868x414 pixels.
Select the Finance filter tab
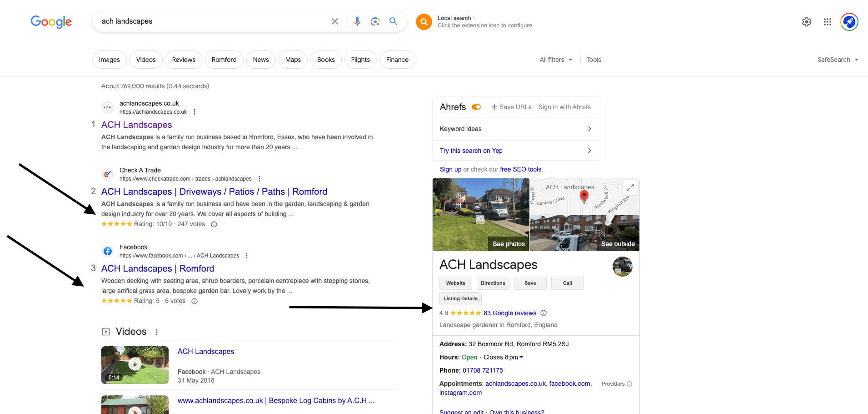click(x=397, y=60)
